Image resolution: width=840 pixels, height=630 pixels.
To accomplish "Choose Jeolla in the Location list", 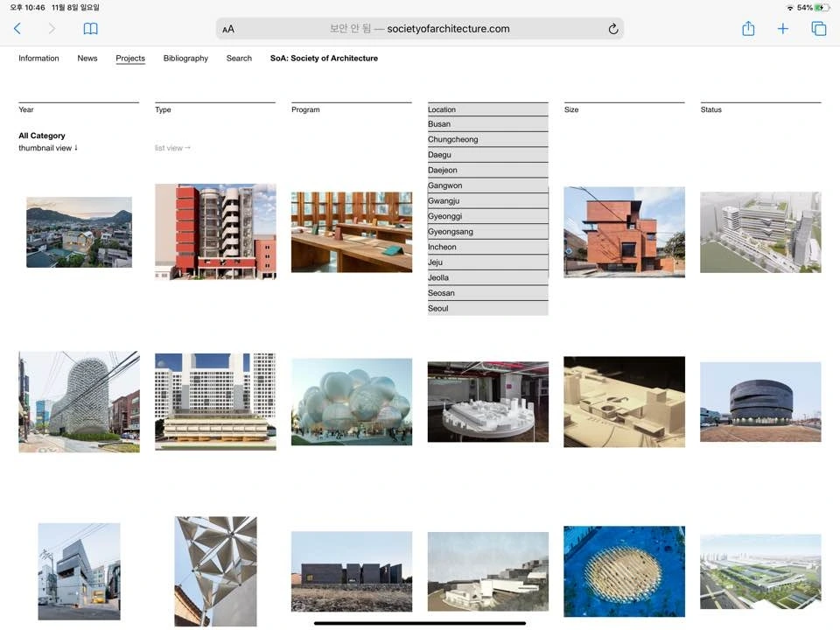I will [487, 278].
